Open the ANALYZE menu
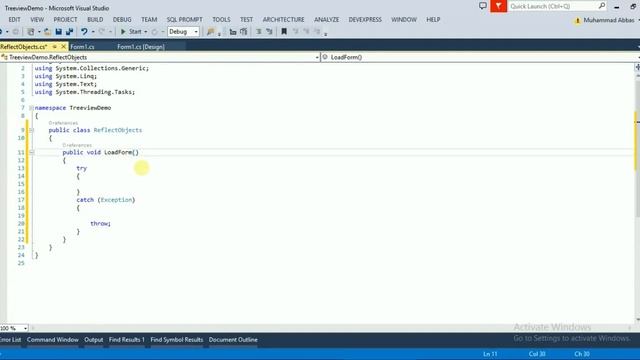The height and width of the screenshot is (360, 640). (327, 20)
